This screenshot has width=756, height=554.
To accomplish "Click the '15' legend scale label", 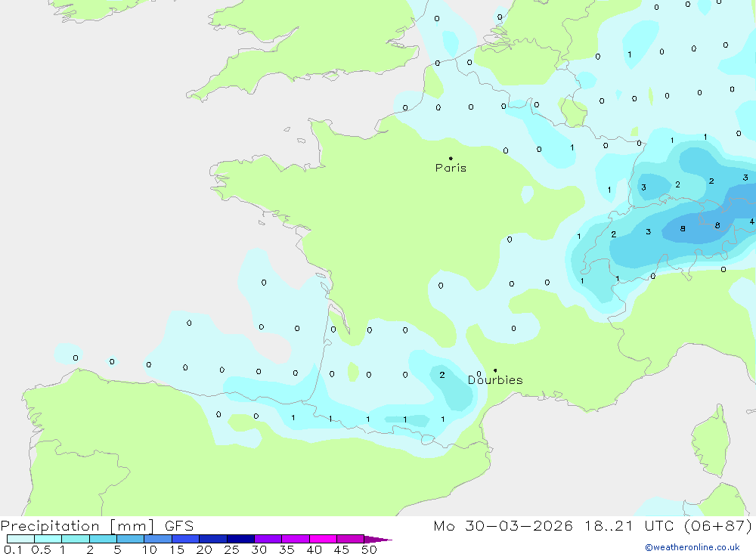I will 177,549.
